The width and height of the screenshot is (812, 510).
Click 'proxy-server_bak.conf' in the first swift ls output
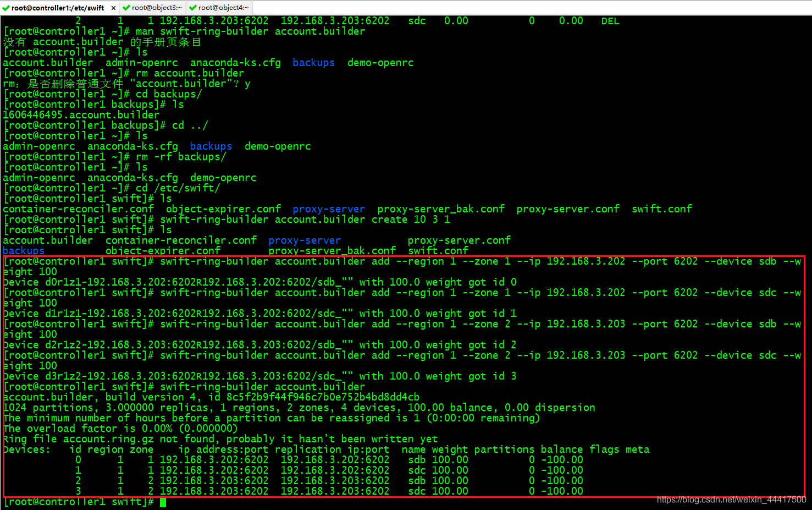pyautogui.click(x=441, y=209)
